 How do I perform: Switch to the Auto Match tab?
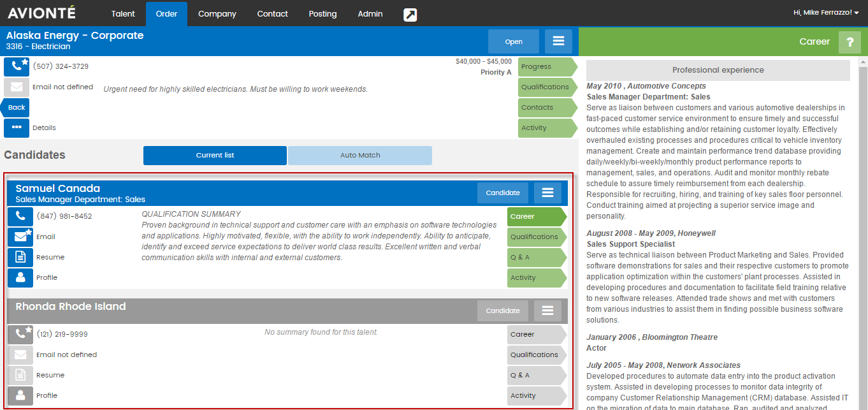pos(360,156)
